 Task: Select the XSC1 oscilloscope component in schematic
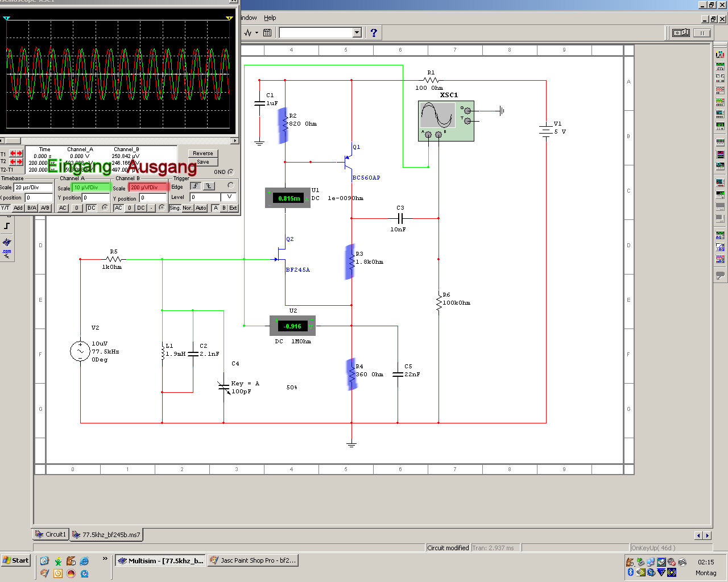446,120
